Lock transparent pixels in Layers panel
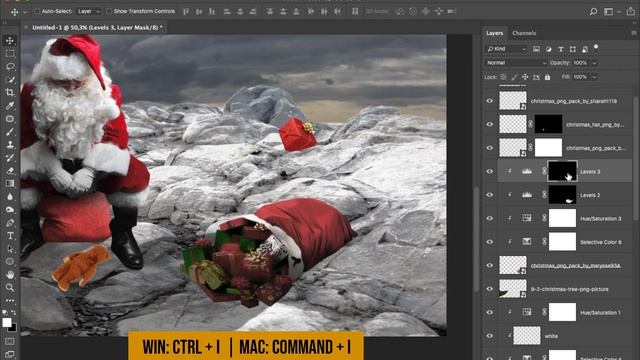This screenshot has width=640, height=360. [503, 77]
